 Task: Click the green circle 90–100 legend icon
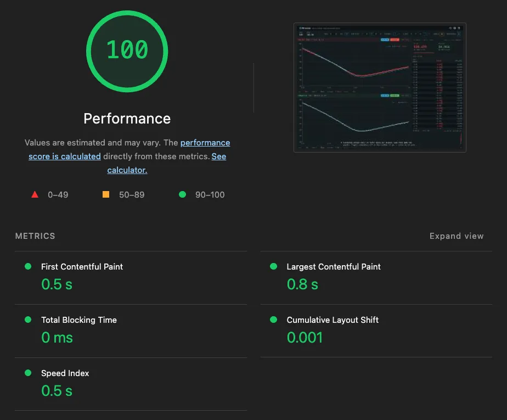tap(182, 194)
